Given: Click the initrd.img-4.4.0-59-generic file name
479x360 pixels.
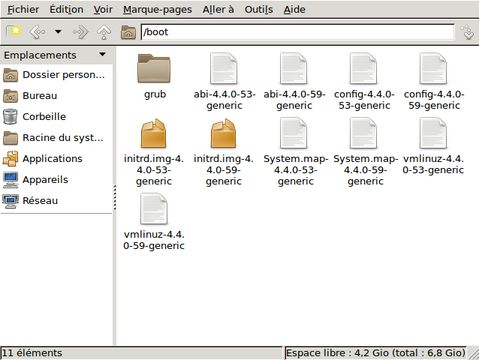Looking at the screenshot, I should (x=224, y=170).
